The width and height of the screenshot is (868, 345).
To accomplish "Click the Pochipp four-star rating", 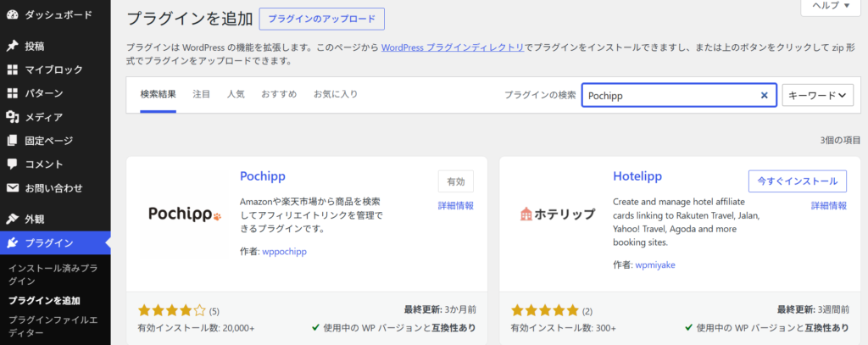I will pyautogui.click(x=171, y=310).
